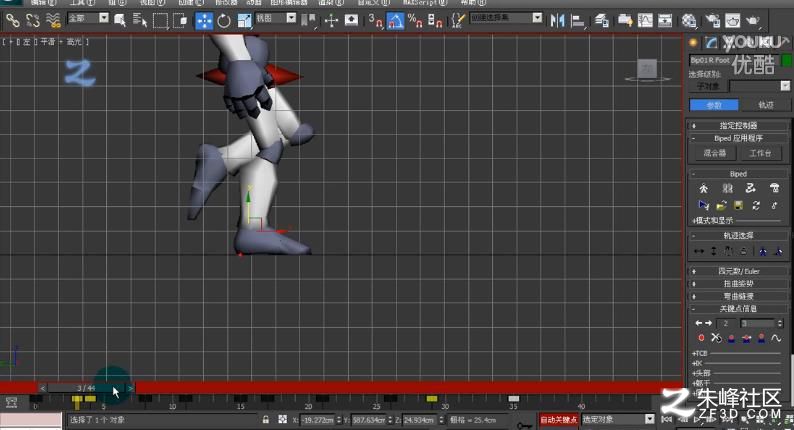Activate Select and Move tool
The height and width of the screenshot is (430, 794).
[204, 21]
